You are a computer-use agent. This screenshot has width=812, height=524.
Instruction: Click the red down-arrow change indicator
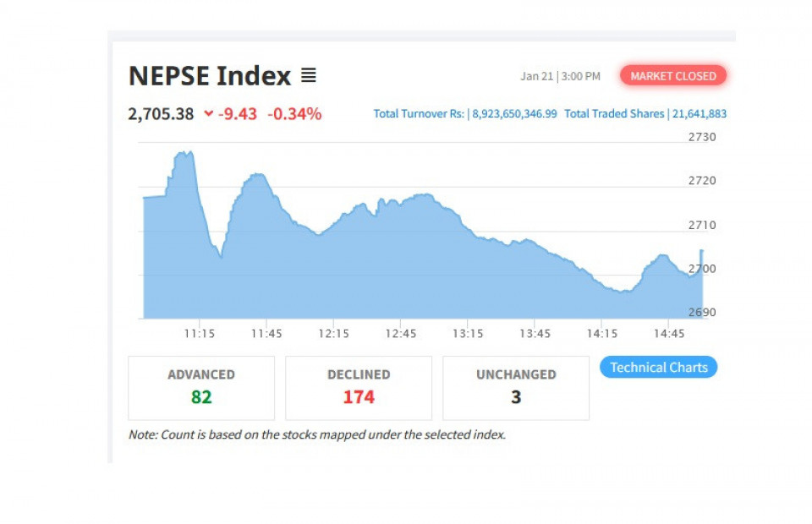[209, 114]
